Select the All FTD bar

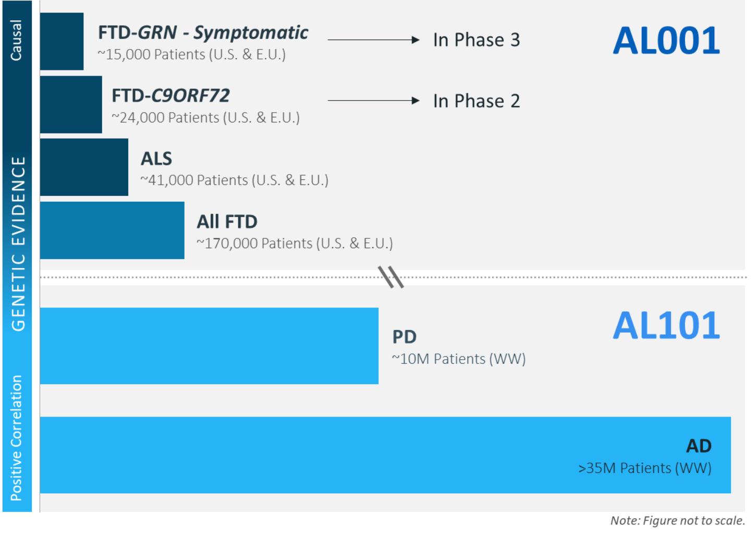[112, 230]
